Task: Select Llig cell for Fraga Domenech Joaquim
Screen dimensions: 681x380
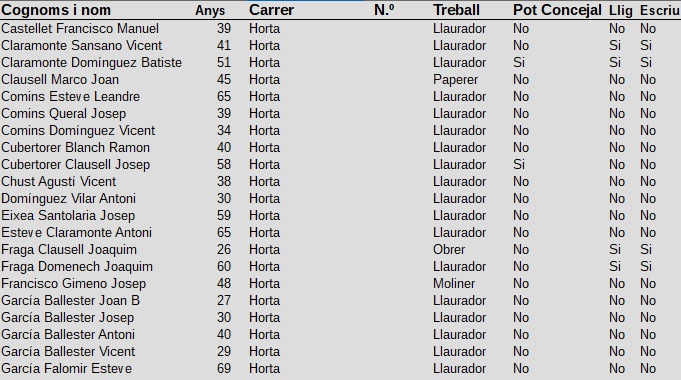Action: click(x=615, y=267)
